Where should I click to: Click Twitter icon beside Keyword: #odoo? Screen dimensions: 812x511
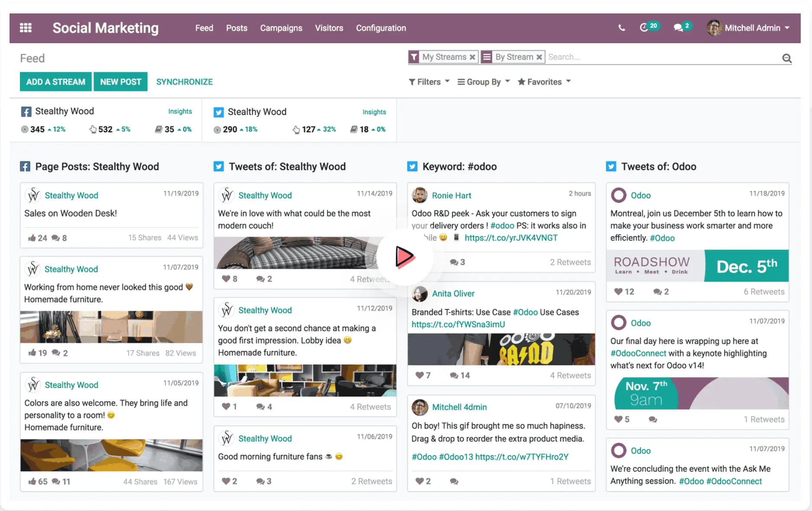[412, 166]
